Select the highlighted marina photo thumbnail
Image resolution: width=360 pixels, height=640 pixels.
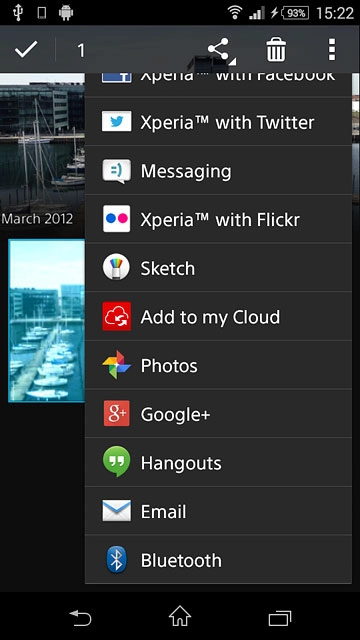tap(47, 320)
